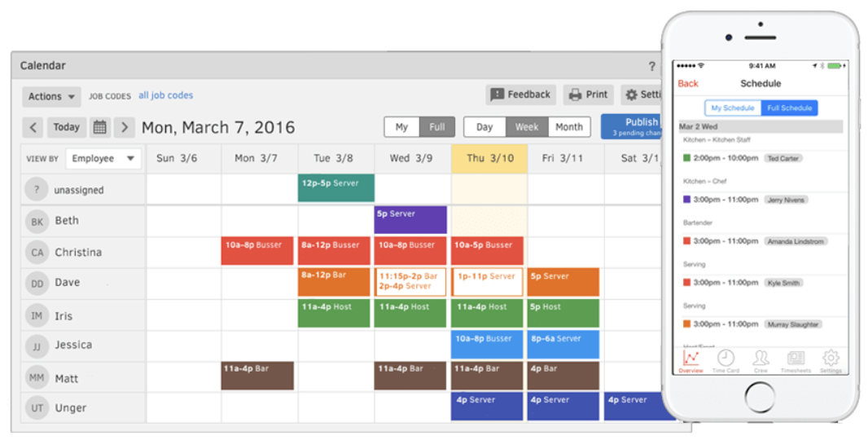Open Crew tab on phone

[x=761, y=361]
